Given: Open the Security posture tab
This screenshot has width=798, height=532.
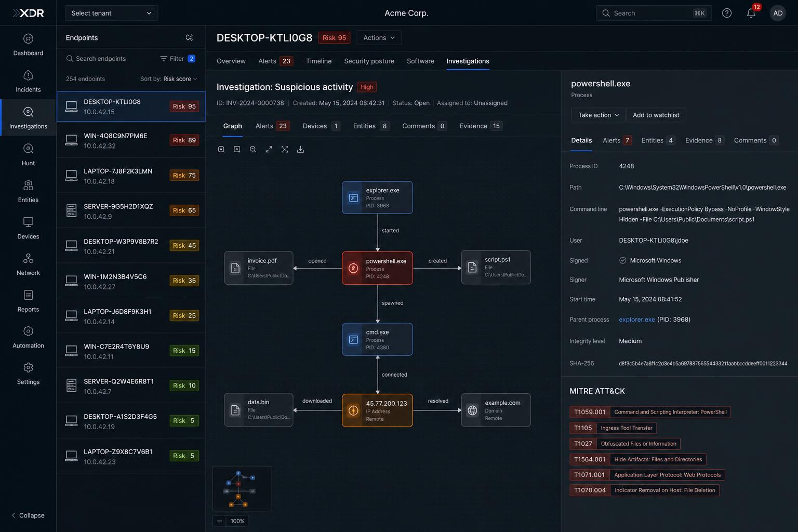Looking at the screenshot, I should (369, 61).
